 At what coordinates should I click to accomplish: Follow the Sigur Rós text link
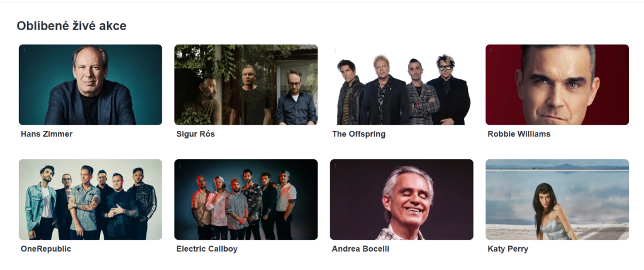196,134
